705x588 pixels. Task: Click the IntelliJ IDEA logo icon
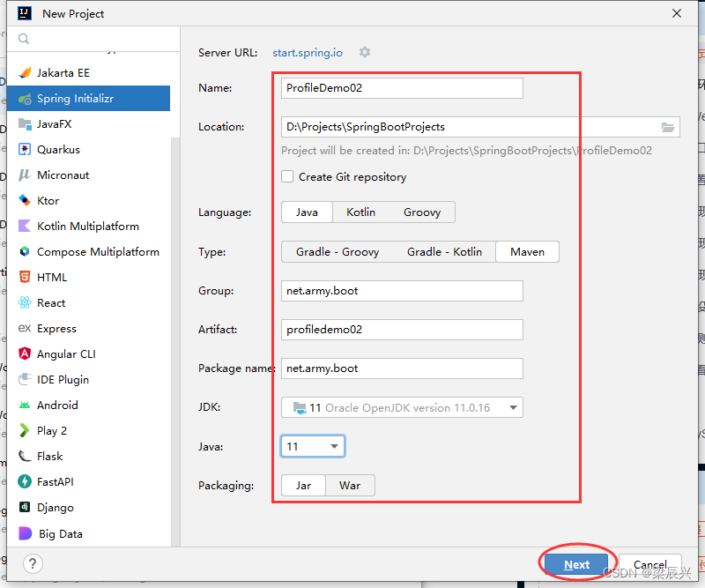[x=25, y=13]
